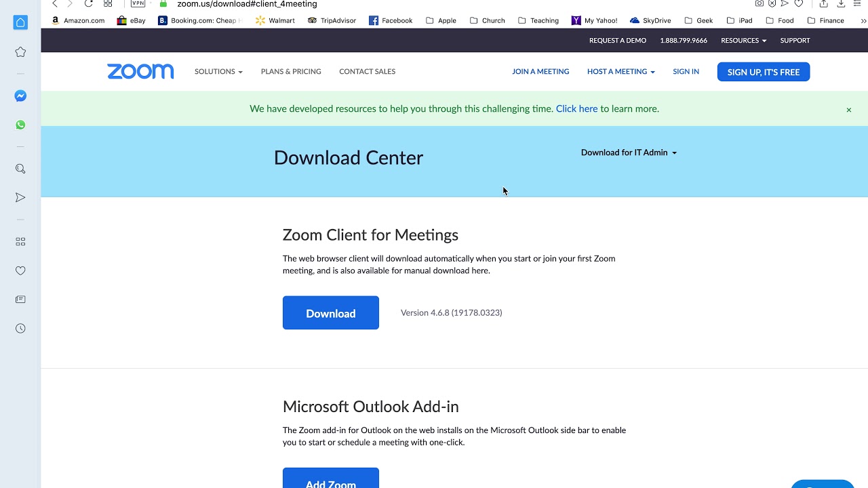Open the Contact Sales page

[x=367, y=72]
